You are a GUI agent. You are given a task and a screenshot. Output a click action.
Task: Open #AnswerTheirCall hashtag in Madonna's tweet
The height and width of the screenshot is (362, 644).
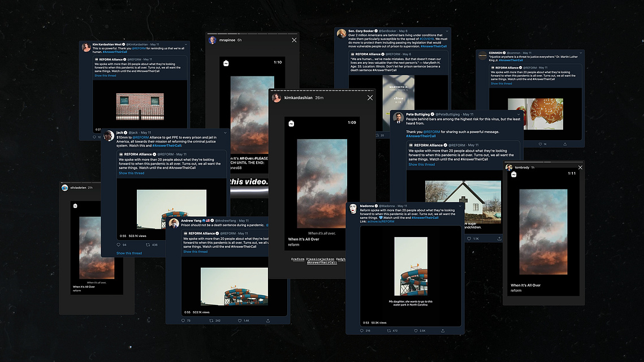point(425,218)
